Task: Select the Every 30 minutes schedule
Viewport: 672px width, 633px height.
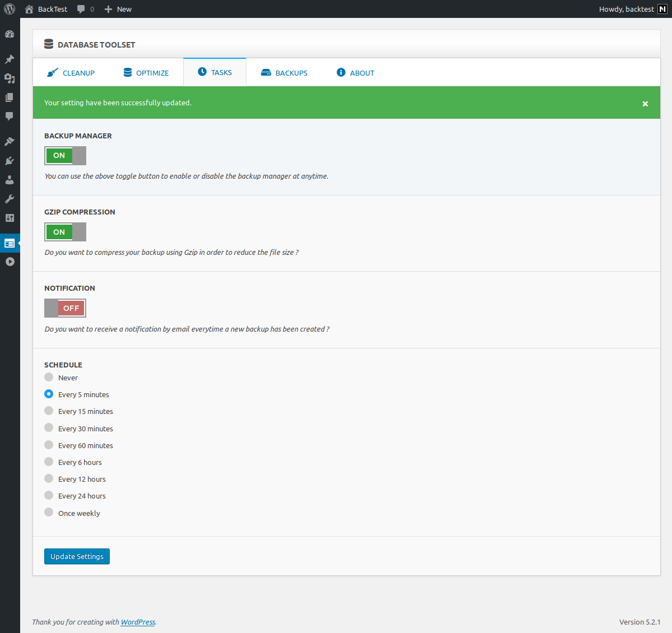Action: click(49, 428)
